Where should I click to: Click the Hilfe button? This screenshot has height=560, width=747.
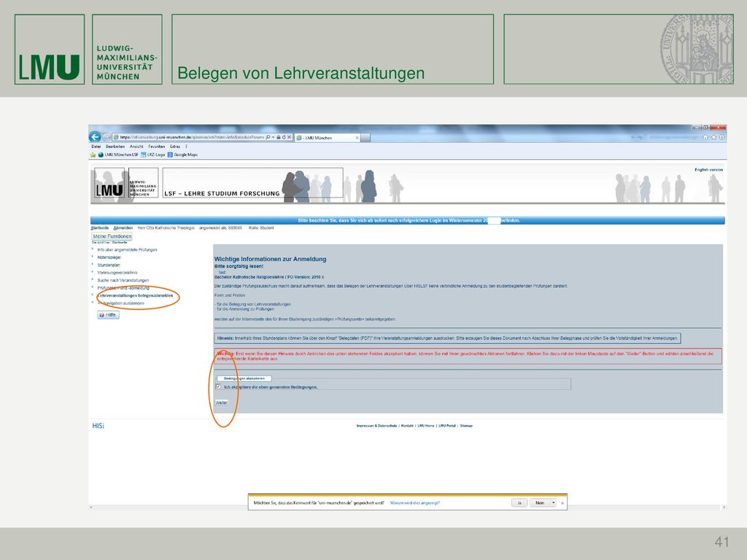(108, 315)
